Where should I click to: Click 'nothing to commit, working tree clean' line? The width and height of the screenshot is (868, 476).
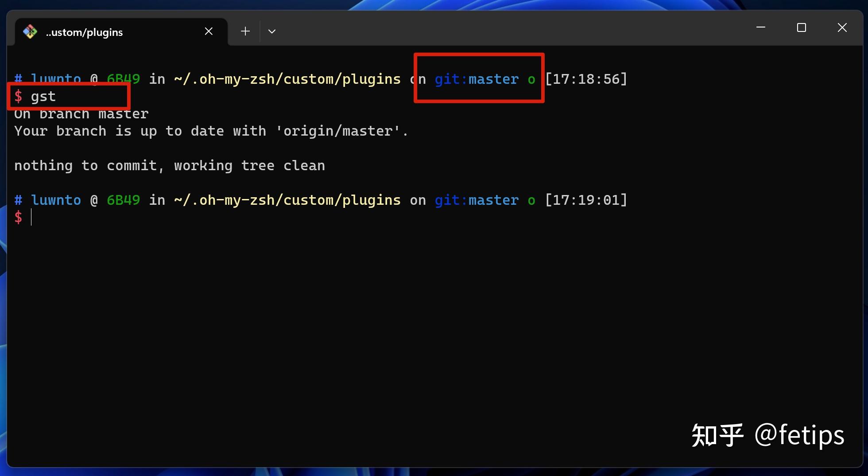coord(170,165)
